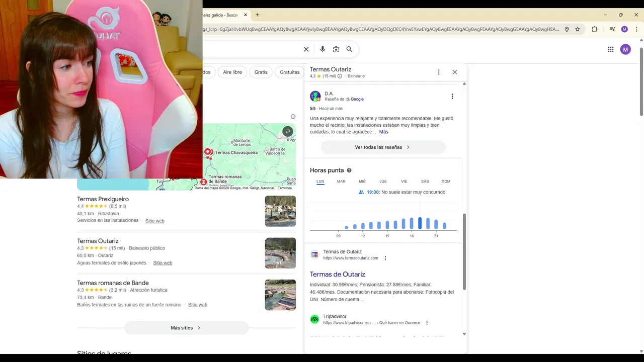Click the Horas punta help icon

point(349,170)
